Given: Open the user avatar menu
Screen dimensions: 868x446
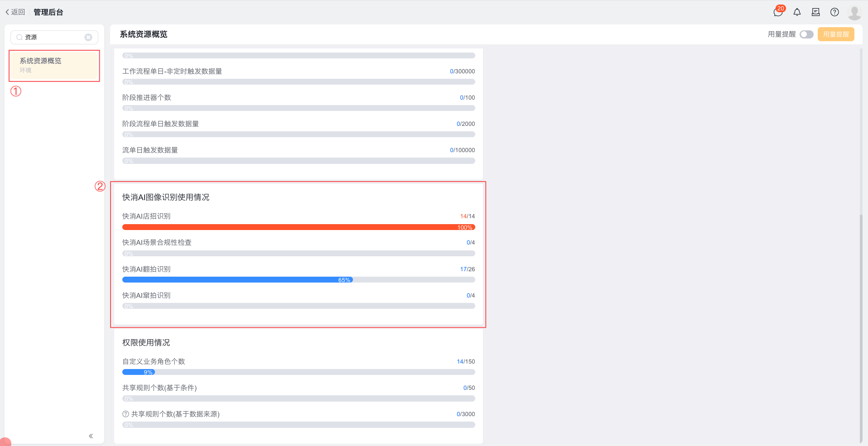Looking at the screenshot, I should click(854, 13).
